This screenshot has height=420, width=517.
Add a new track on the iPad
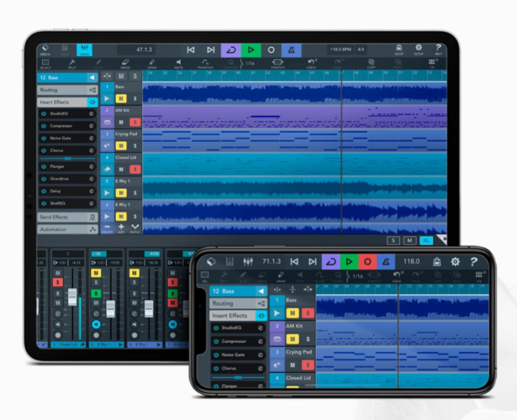tap(121, 228)
